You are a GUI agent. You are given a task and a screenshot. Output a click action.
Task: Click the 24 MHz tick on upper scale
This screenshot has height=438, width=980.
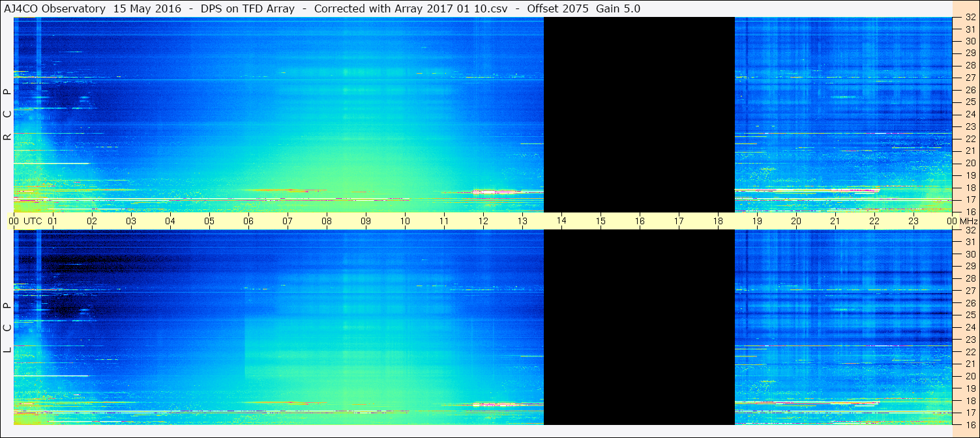(970, 114)
